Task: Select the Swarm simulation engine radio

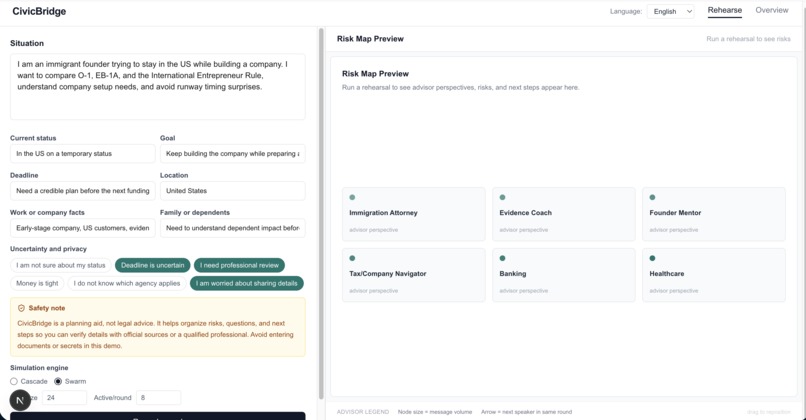Action: pos(58,381)
